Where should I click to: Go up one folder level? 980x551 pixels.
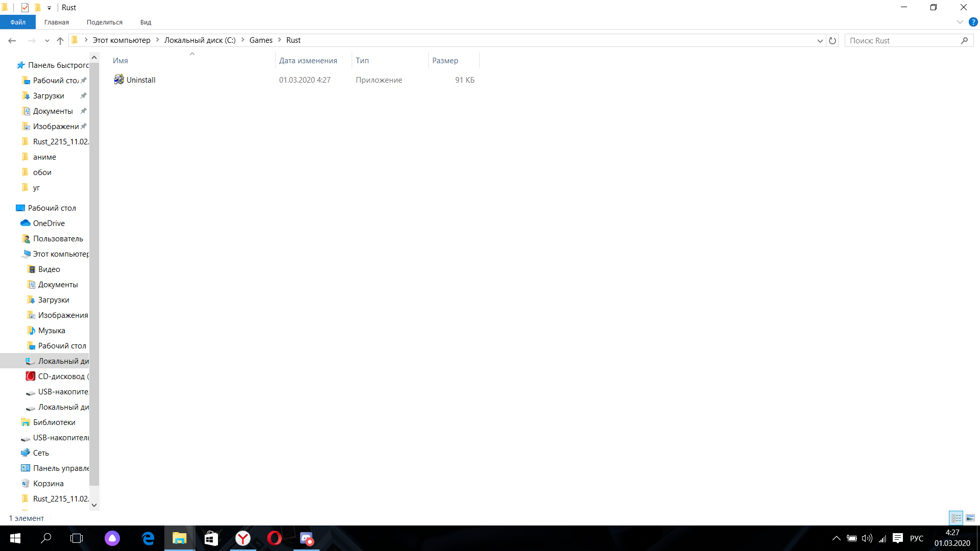coord(60,41)
